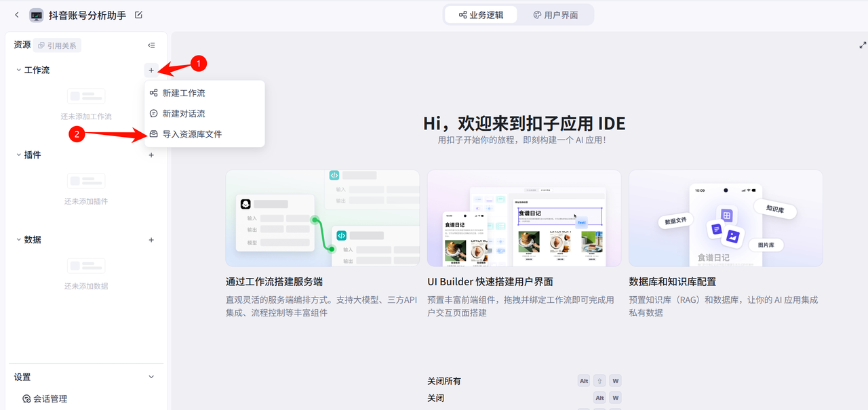This screenshot has width=868, height=410.
Task: Select 新建对话流 from the menu
Action: tap(183, 114)
